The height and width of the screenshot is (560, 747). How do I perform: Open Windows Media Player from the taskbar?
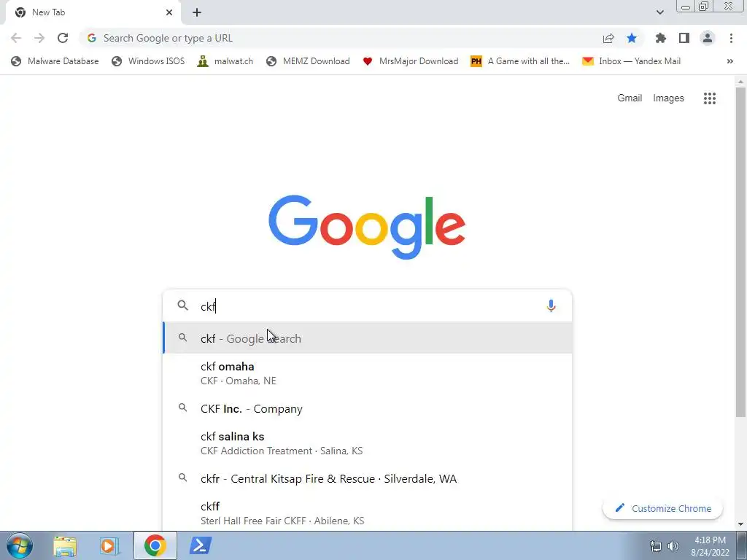coord(109,545)
